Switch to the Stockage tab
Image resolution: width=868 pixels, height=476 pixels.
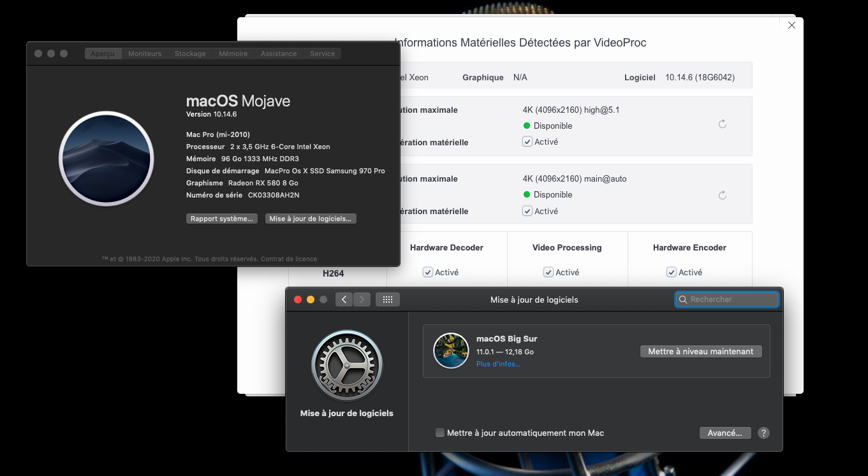point(190,54)
